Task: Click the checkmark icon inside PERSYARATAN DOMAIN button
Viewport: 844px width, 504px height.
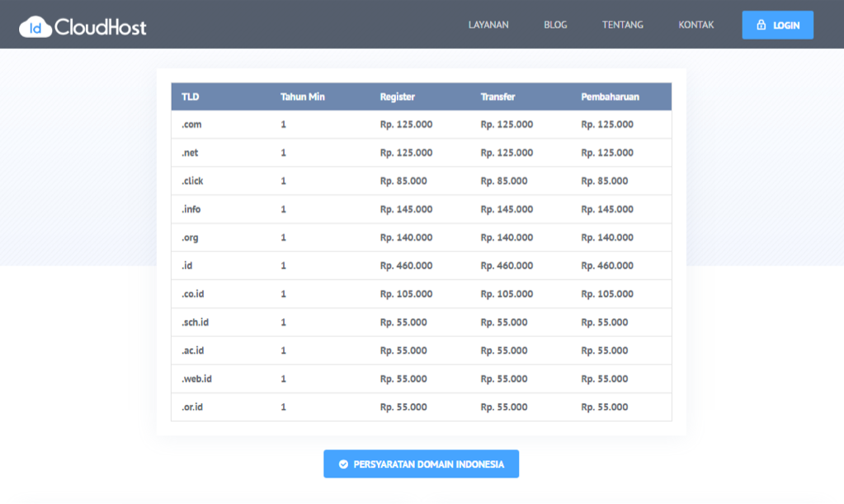Action: coord(345,464)
